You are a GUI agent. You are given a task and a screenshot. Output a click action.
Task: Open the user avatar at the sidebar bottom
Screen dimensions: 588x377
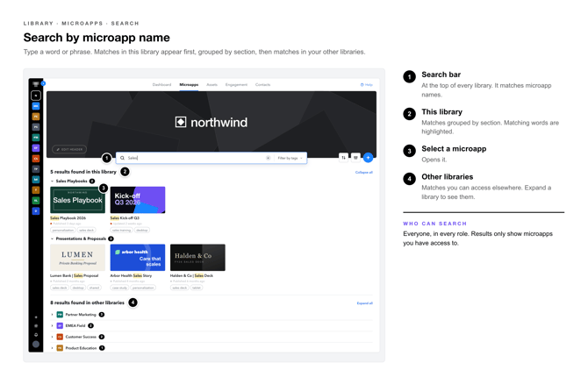click(x=36, y=344)
